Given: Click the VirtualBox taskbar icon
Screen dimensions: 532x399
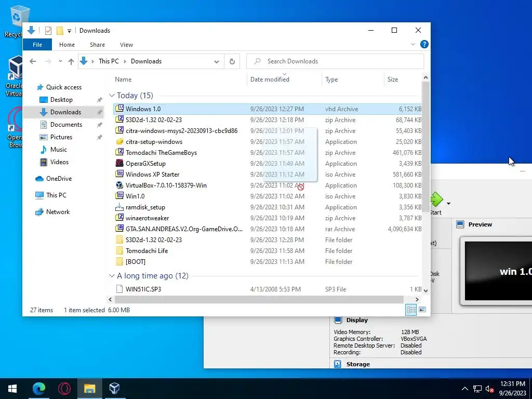Looking at the screenshot, I should click(115, 389).
